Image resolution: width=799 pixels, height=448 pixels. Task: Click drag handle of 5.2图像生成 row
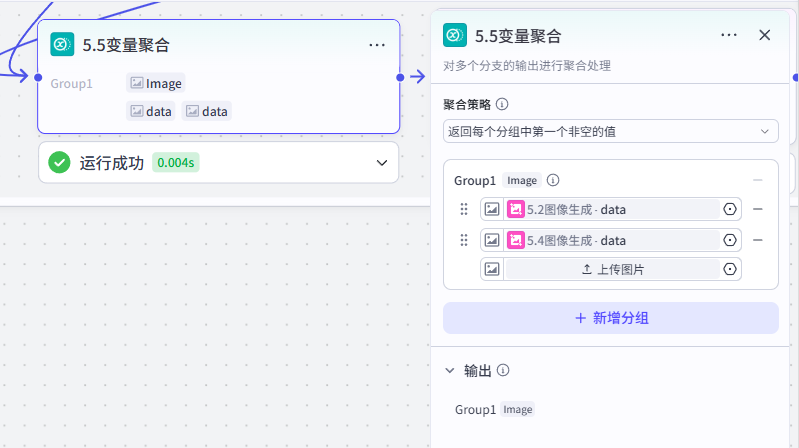(x=464, y=209)
